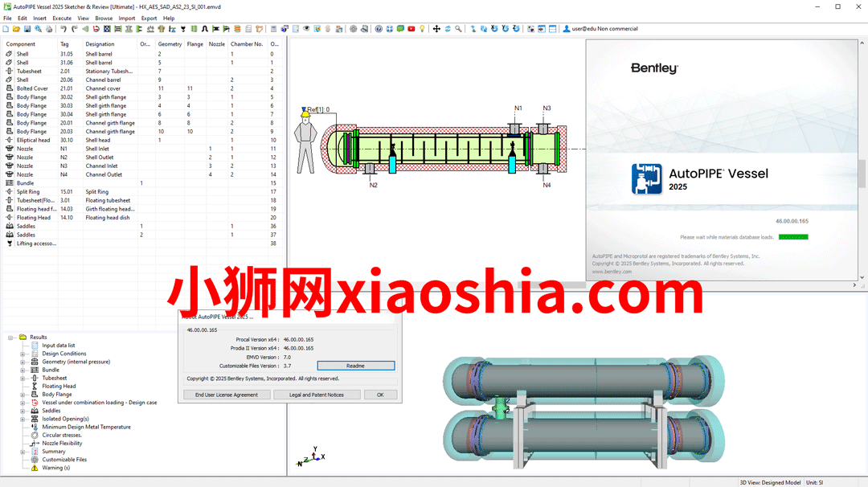Open Nozzle Flexibility tree item

pyautogui.click(x=62, y=444)
